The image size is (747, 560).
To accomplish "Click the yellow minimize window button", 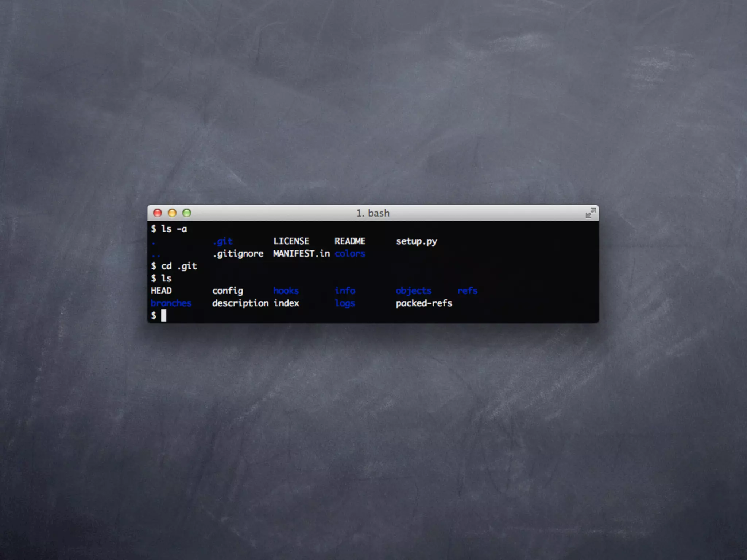I will (172, 213).
